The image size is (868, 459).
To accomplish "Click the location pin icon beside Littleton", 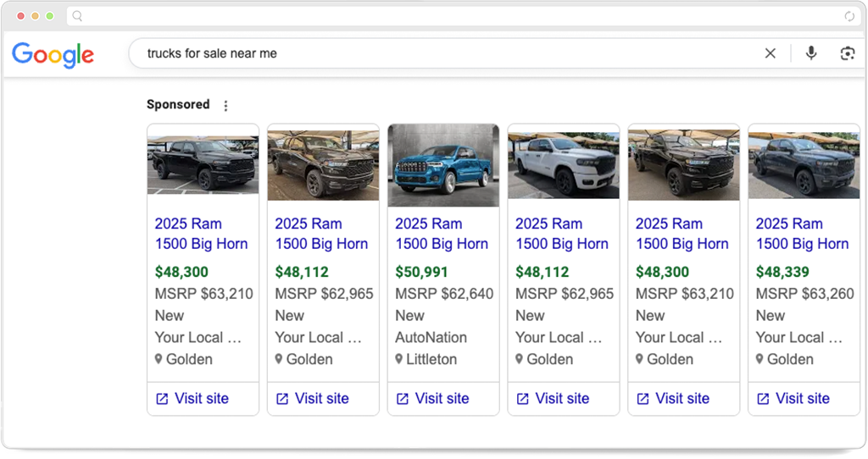I will tap(398, 359).
